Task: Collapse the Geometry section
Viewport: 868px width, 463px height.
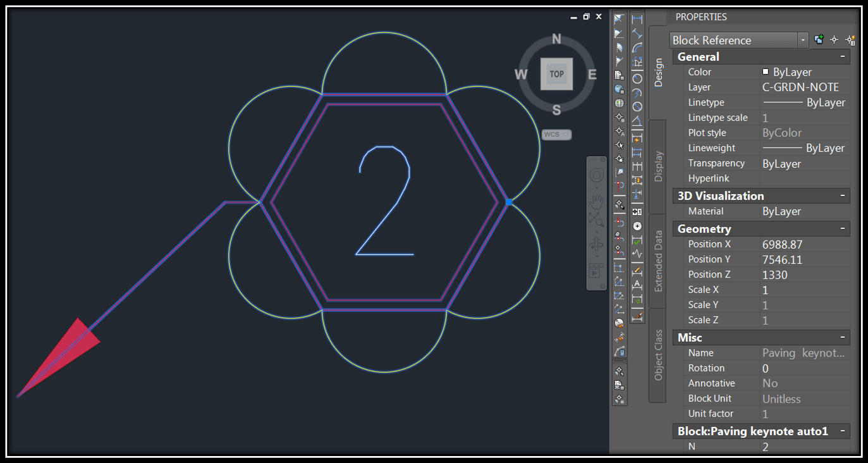Action: point(843,229)
